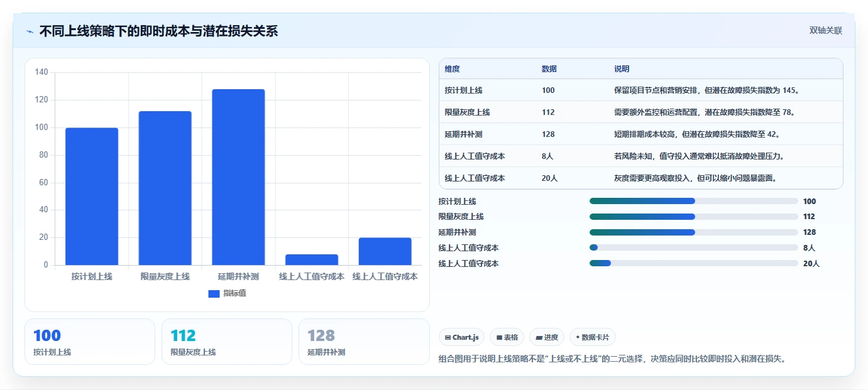This screenshot has width=868, height=390.
Task: Select the 进度 chip
Action: [547, 337]
